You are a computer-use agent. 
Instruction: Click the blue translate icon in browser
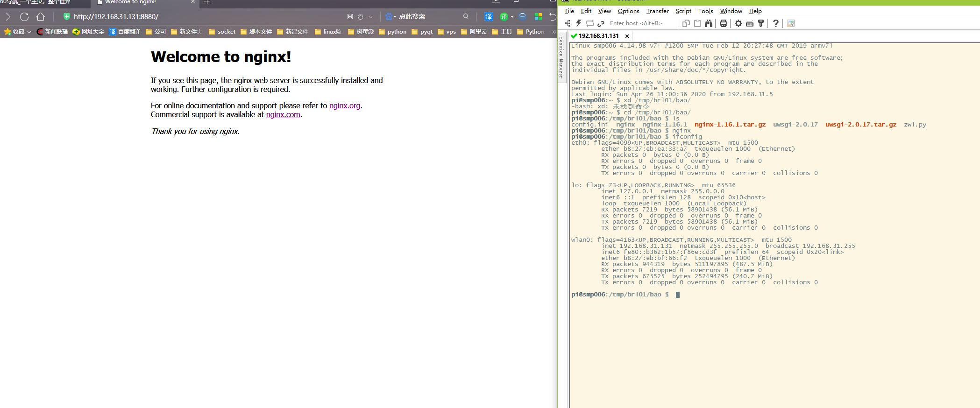tap(489, 17)
